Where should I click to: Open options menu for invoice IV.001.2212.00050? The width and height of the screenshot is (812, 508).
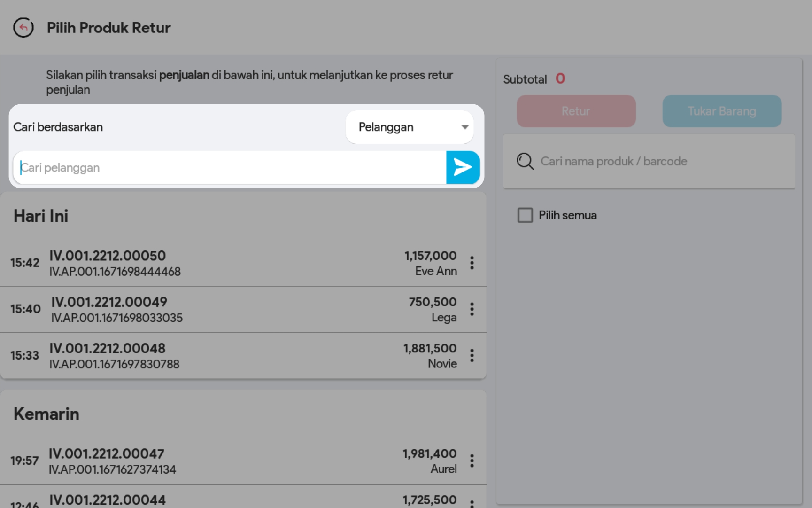pyautogui.click(x=472, y=263)
